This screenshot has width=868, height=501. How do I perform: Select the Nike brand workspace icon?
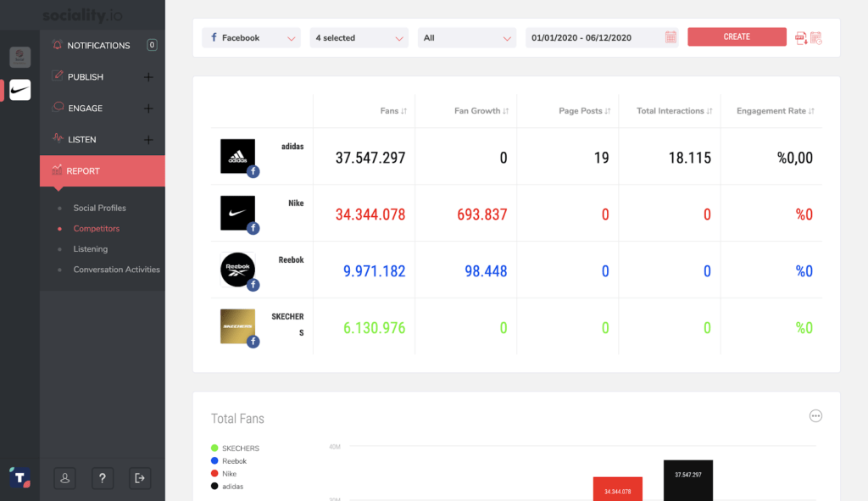(x=20, y=90)
